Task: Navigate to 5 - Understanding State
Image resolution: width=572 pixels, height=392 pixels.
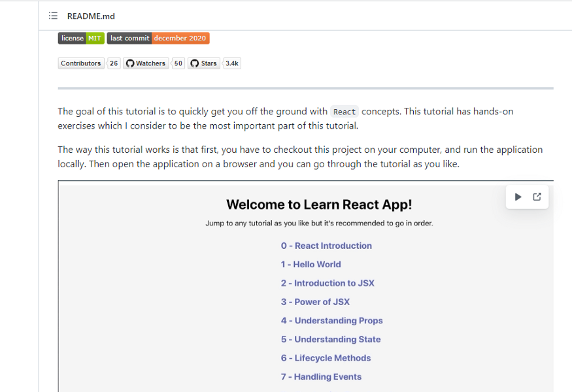Action: [x=331, y=340]
